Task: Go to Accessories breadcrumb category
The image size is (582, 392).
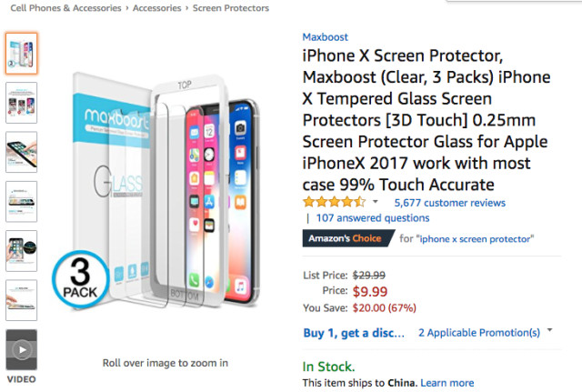Action: (x=158, y=8)
